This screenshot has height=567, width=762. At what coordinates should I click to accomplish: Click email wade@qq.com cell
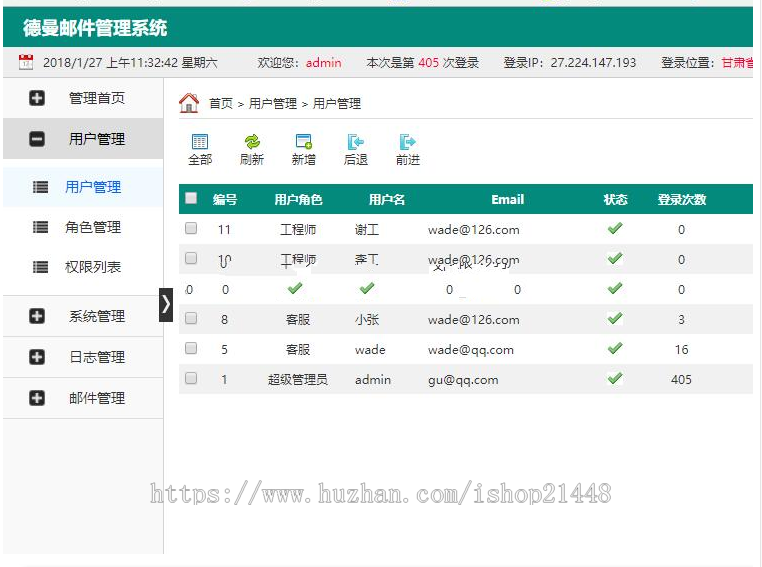click(470, 350)
